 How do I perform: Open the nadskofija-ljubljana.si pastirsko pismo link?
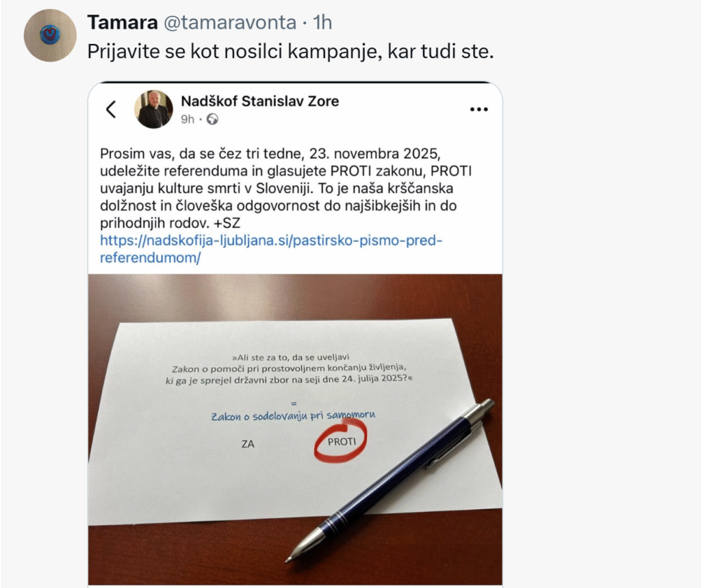tap(271, 249)
